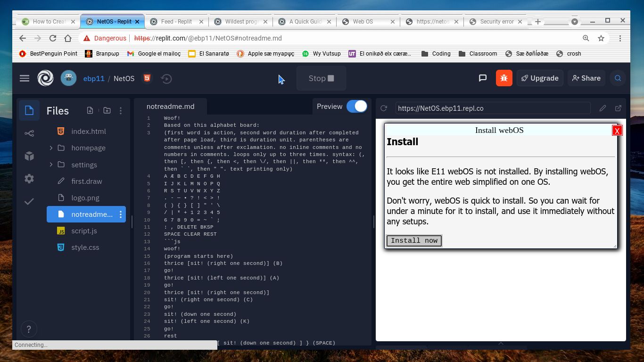Image resolution: width=644 pixels, height=362 pixels.
Task: Switch to the Web OS tab
Action: pyautogui.click(x=369, y=21)
